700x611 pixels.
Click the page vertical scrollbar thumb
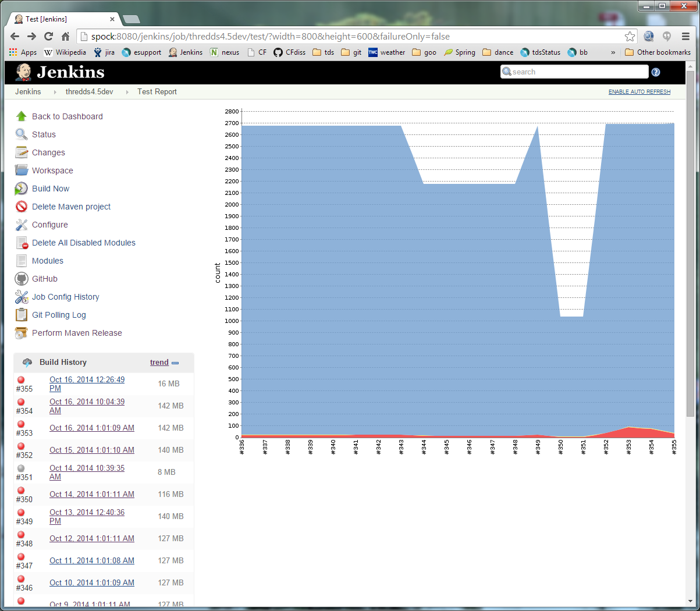tap(690, 244)
